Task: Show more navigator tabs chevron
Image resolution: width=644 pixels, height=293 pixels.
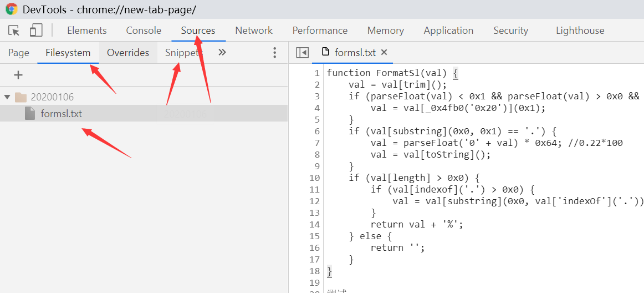Action: (222, 52)
